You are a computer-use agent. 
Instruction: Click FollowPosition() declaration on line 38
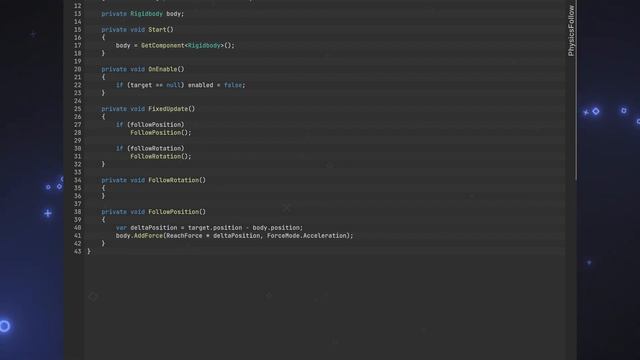pos(177,212)
